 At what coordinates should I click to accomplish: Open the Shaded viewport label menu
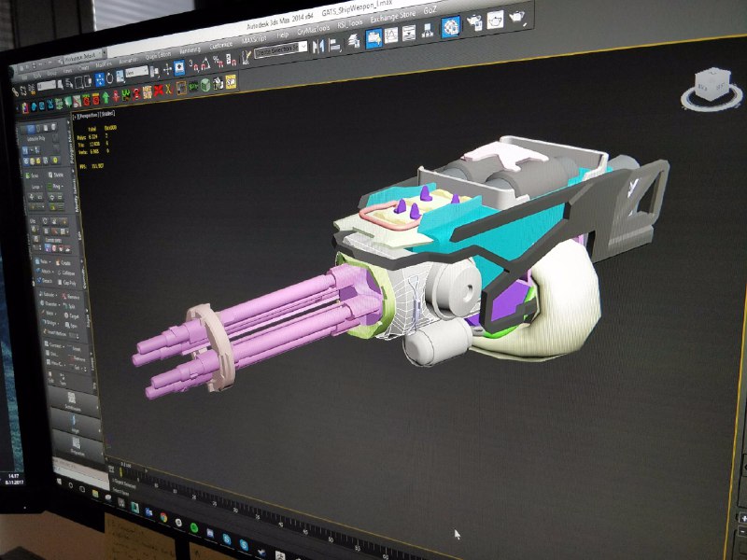point(107,113)
